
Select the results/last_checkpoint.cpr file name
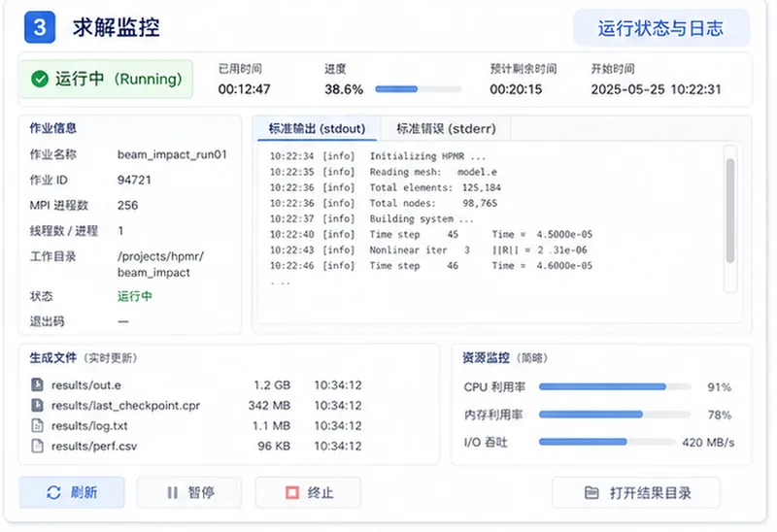[x=126, y=405]
